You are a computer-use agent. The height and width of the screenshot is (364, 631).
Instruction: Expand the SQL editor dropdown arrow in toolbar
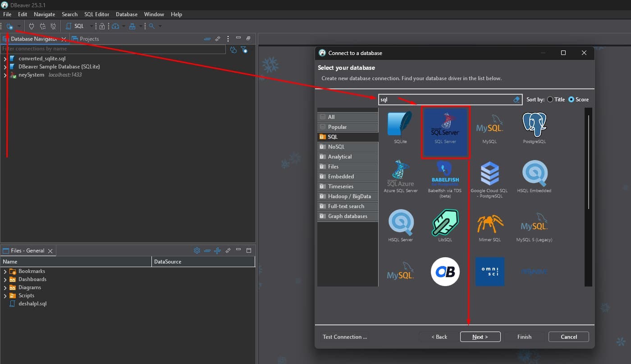click(91, 26)
